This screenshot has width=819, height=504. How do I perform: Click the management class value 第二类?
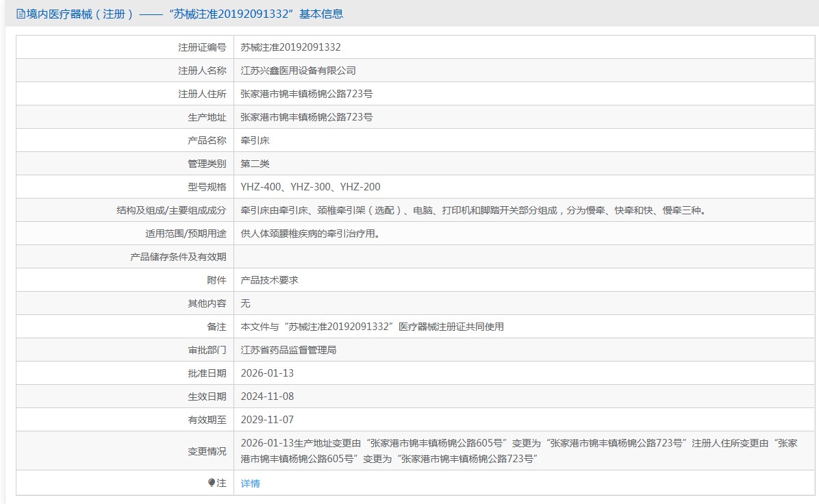click(x=255, y=164)
